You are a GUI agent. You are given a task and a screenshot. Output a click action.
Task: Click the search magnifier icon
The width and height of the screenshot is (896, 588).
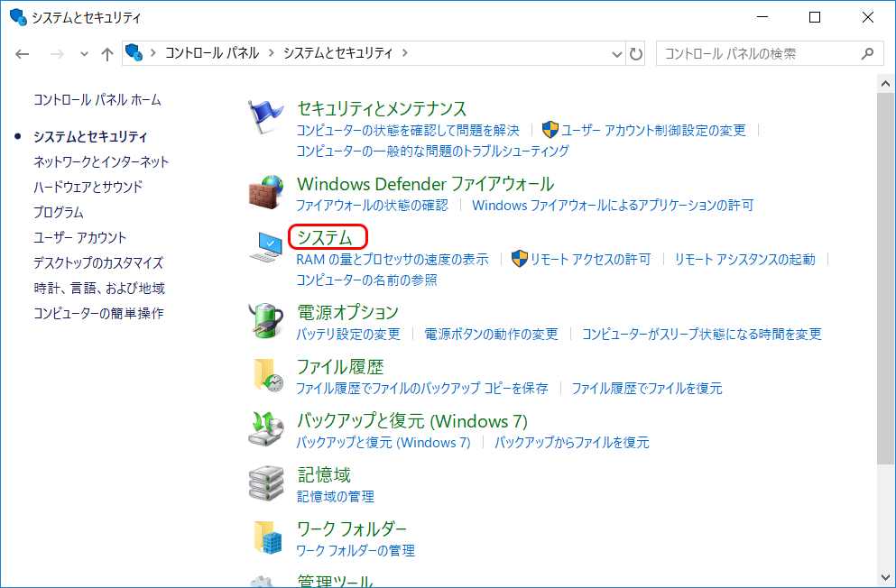(867, 54)
